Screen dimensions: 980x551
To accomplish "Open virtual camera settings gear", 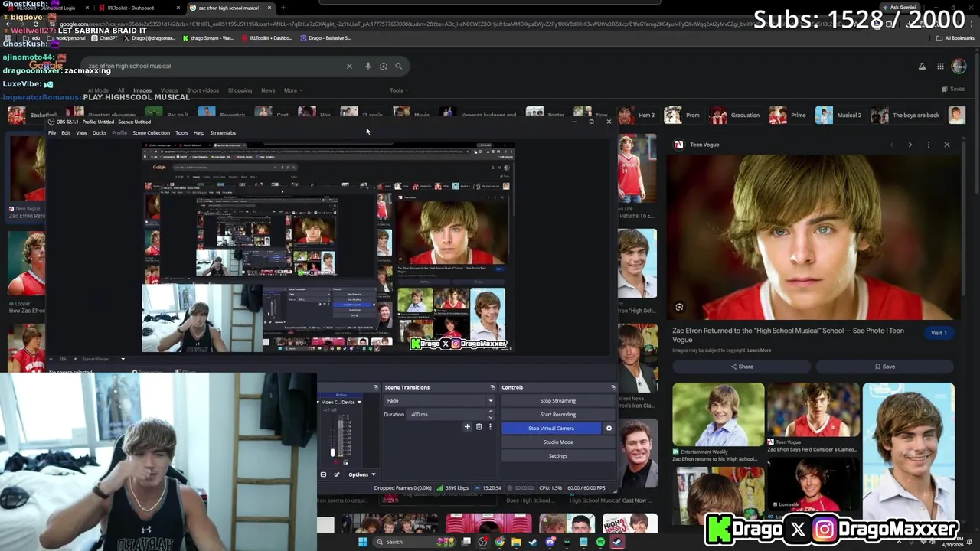I will 609,429.
